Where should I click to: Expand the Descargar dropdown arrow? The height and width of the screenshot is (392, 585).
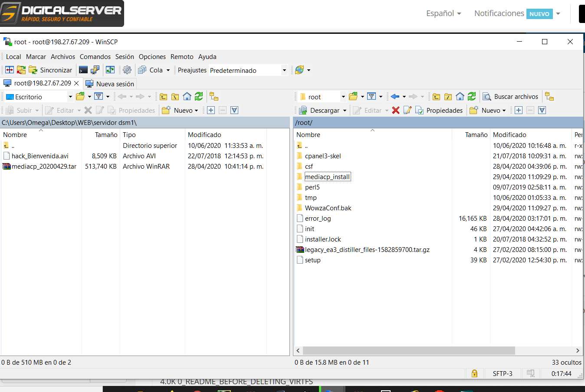345,111
